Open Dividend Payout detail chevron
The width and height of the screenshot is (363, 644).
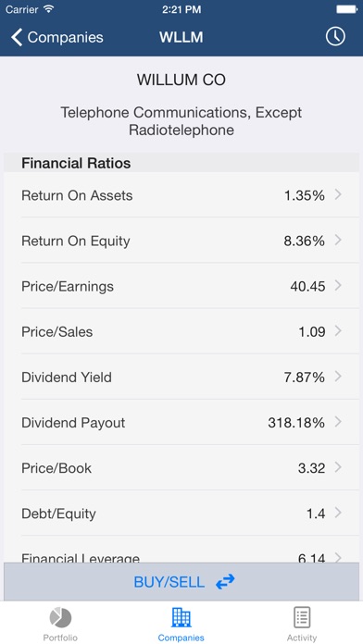(x=338, y=422)
